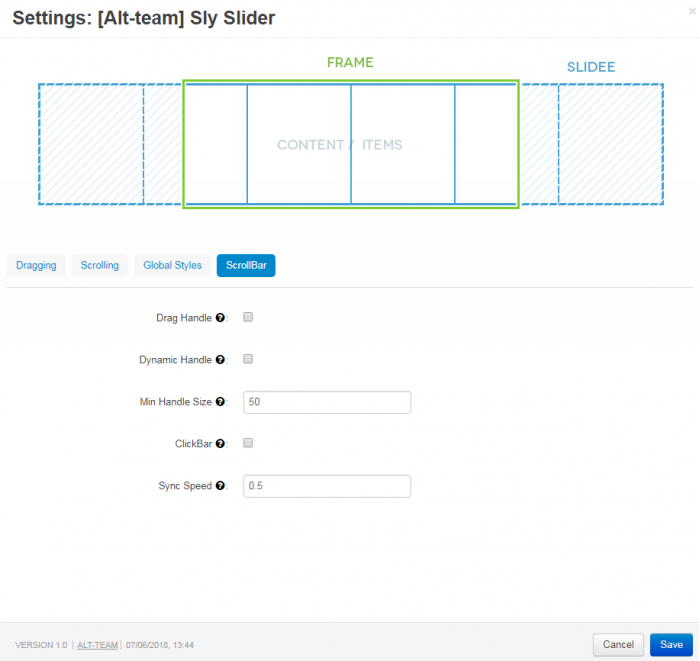Open the ALT-TEAM link in footer

[97, 645]
